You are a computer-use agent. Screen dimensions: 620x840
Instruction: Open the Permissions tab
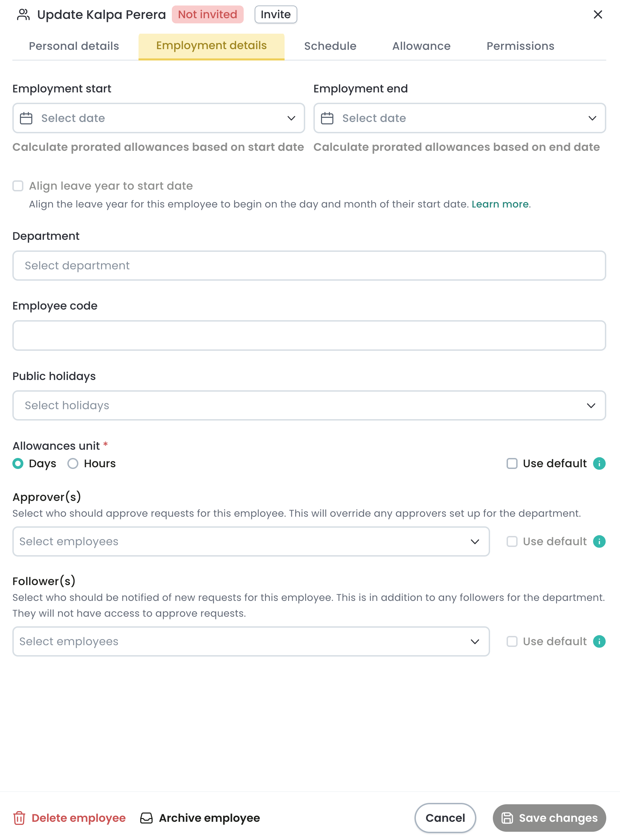click(x=520, y=46)
